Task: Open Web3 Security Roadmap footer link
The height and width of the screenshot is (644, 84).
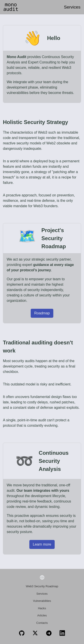Action: click(42, 586)
